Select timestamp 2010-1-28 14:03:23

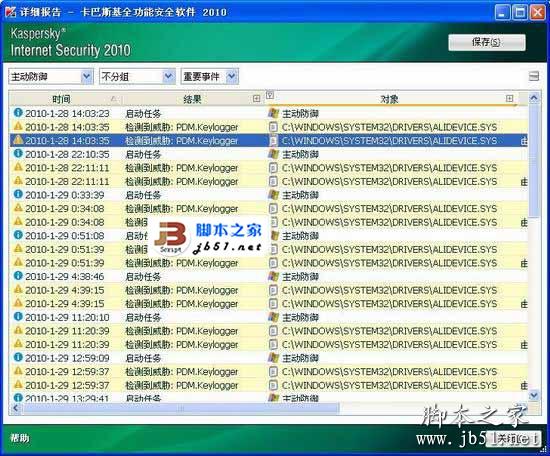(x=67, y=113)
